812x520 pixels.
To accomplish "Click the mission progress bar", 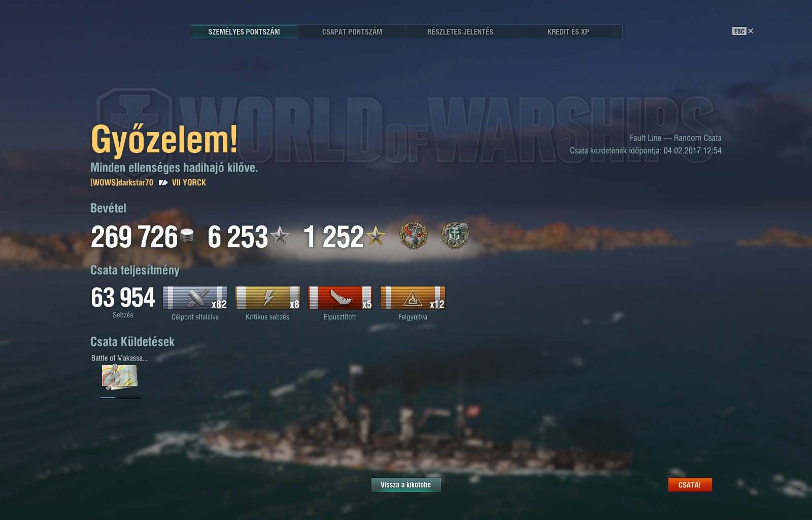I will tap(120, 398).
